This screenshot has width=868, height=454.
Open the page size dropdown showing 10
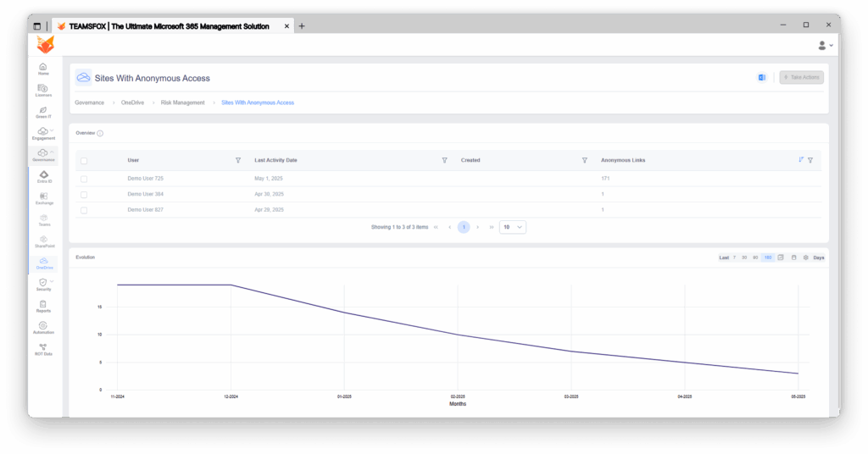pos(513,227)
